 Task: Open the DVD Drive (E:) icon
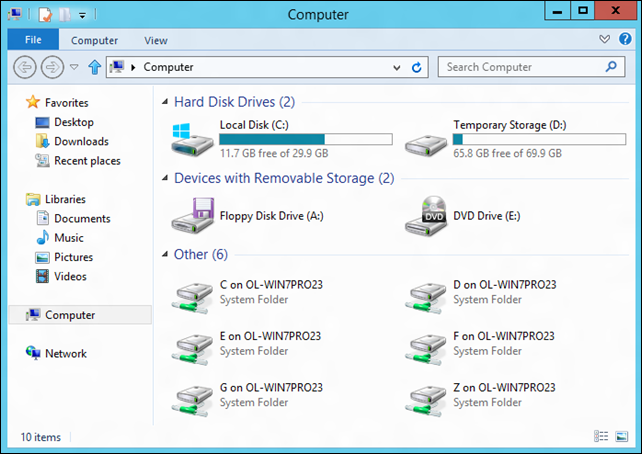pyautogui.click(x=426, y=215)
